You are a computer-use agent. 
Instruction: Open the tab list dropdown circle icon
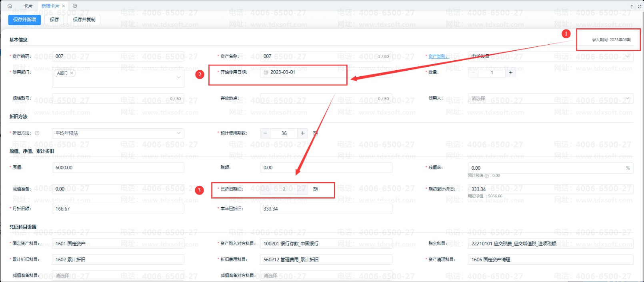[x=75, y=6]
